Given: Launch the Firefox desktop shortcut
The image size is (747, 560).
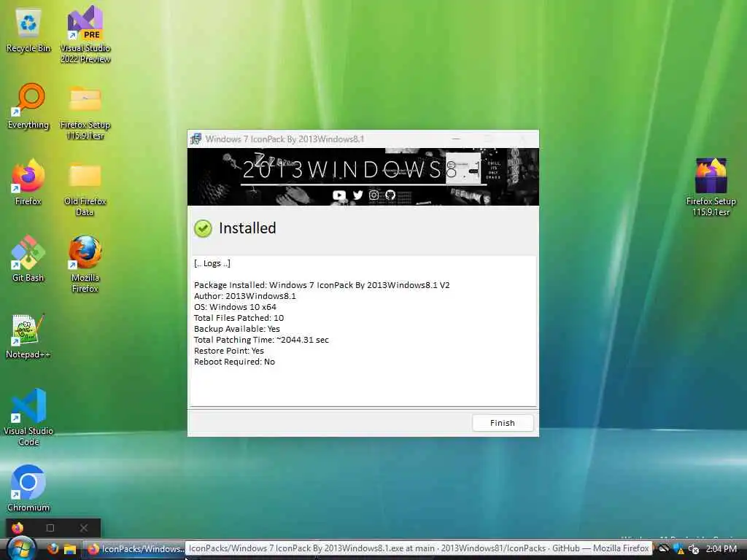Looking at the screenshot, I should (x=28, y=182).
